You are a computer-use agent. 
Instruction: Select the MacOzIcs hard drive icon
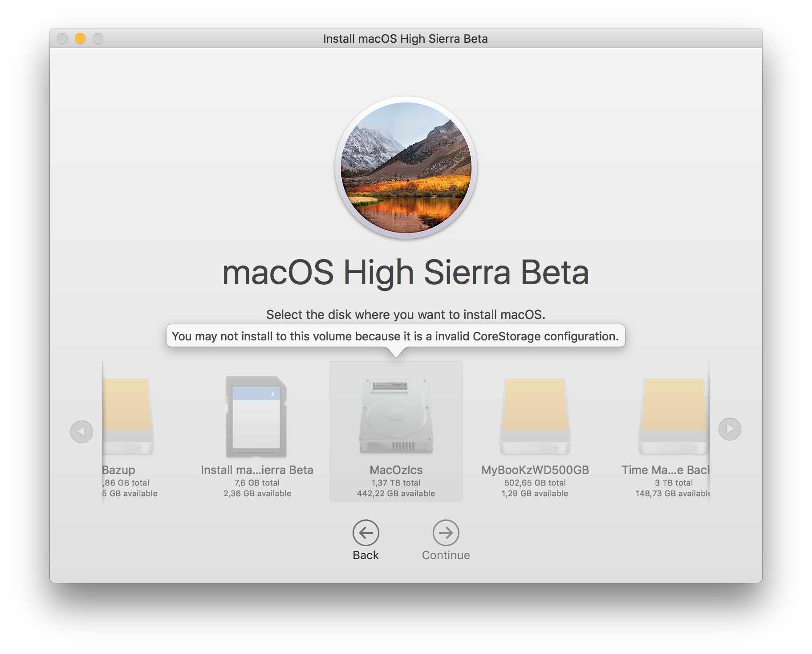(x=396, y=415)
